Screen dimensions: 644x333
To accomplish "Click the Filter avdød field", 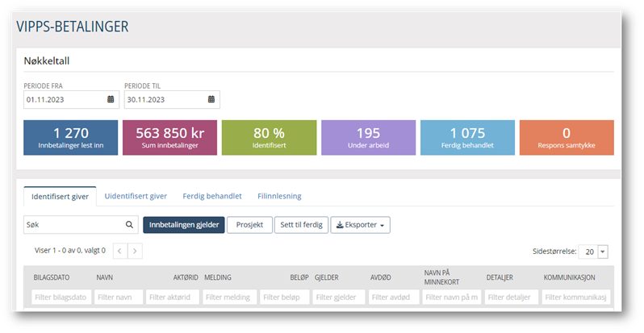I will [x=394, y=297].
